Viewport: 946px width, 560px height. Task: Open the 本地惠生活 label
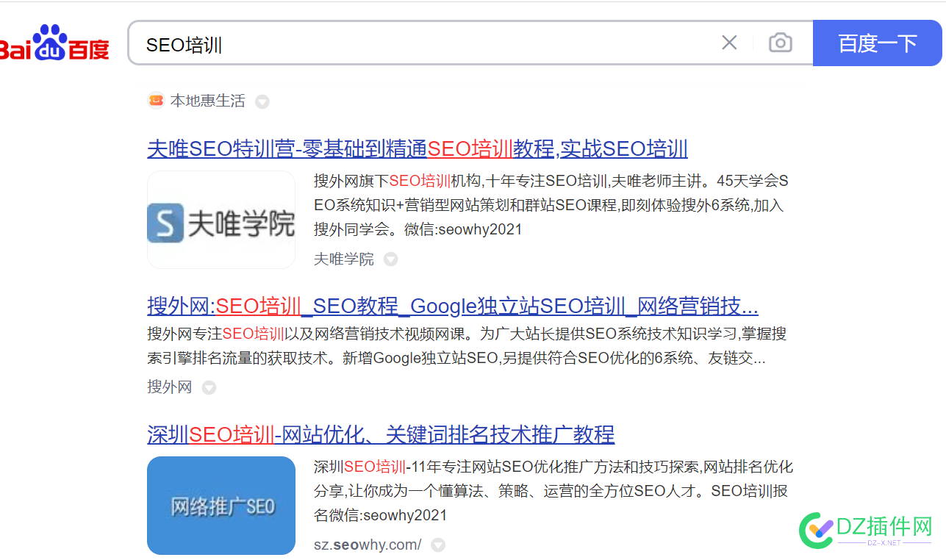(208, 101)
